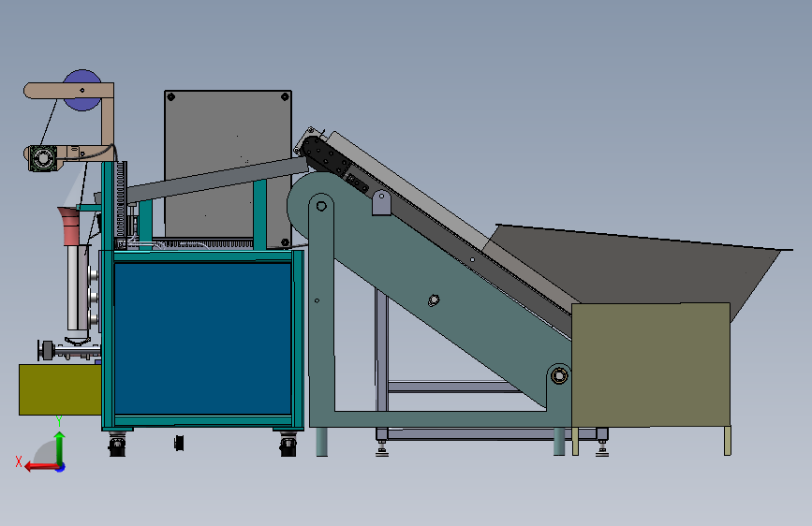Select the purple film reel disc
The width and height of the screenshot is (812, 526).
(x=81, y=90)
